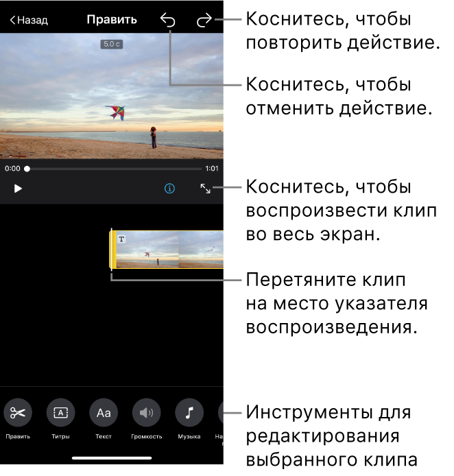Tap the video preview with kite
This screenshot has height=476, width=454.
(x=112, y=96)
